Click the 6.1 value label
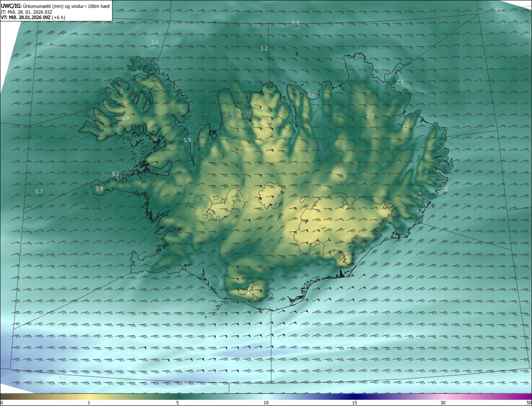 point(116,174)
